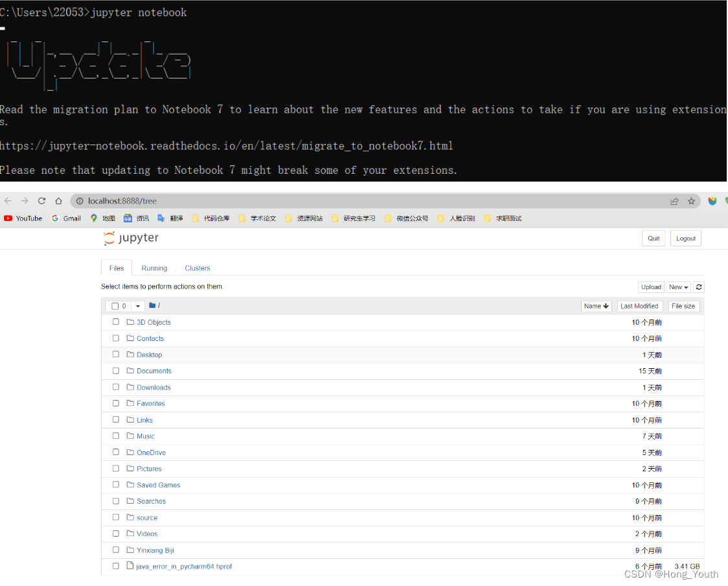View site information icon in address bar
The height and width of the screenshot is (586, 728).
click(80, 201)
